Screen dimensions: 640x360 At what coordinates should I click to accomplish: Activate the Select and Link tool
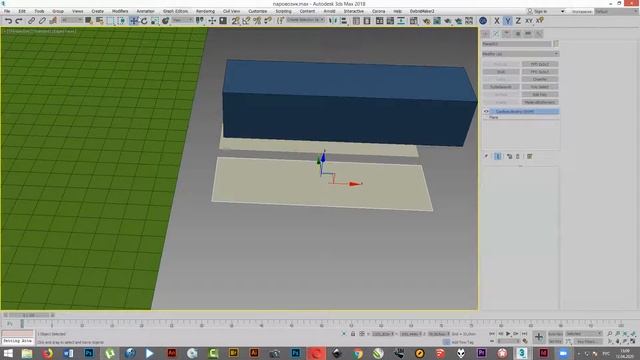click(x=31, y=20)
